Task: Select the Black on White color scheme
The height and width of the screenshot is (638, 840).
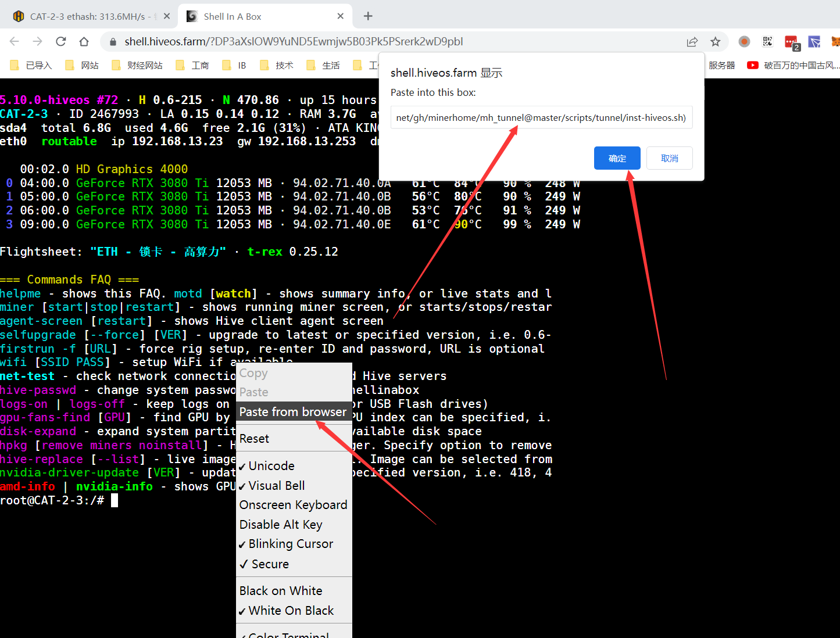Action: coord(294,591)
